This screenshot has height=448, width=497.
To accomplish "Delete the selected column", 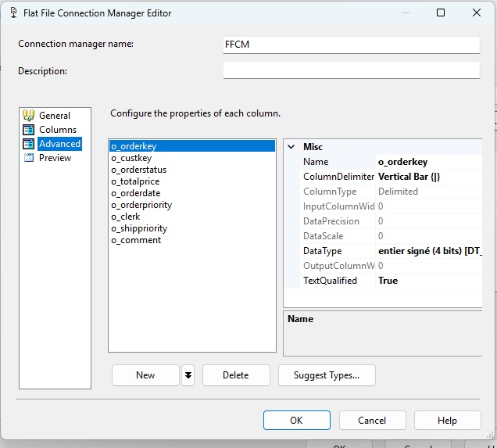I will [236, 375].
